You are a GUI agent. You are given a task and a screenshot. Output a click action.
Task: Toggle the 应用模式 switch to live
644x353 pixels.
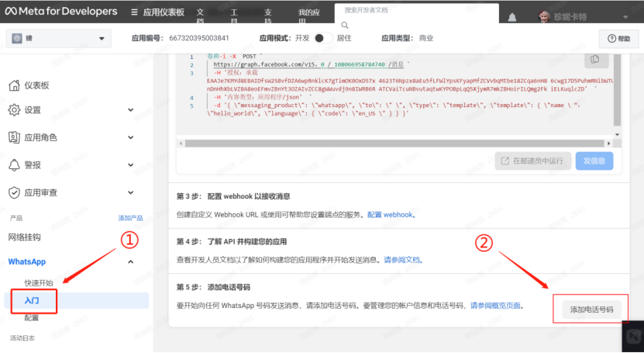[322, 38]
